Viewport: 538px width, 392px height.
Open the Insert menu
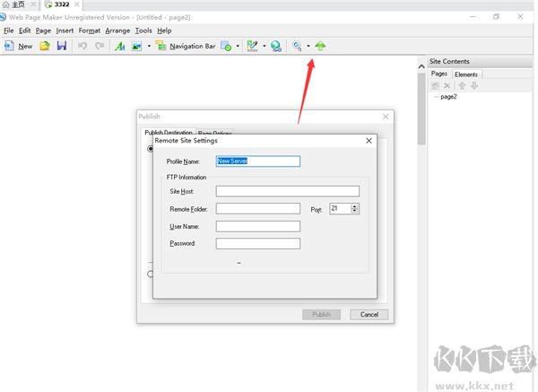(65, 30)
